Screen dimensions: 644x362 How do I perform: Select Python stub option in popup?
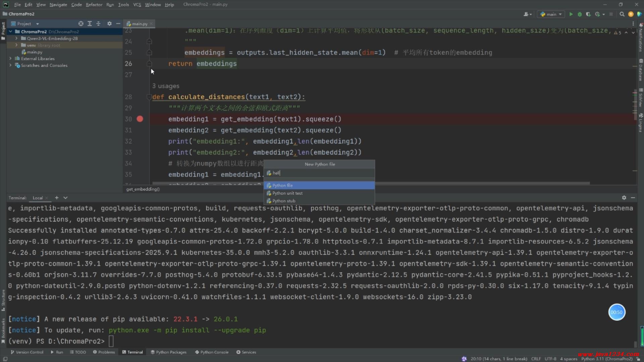(284, 201)
